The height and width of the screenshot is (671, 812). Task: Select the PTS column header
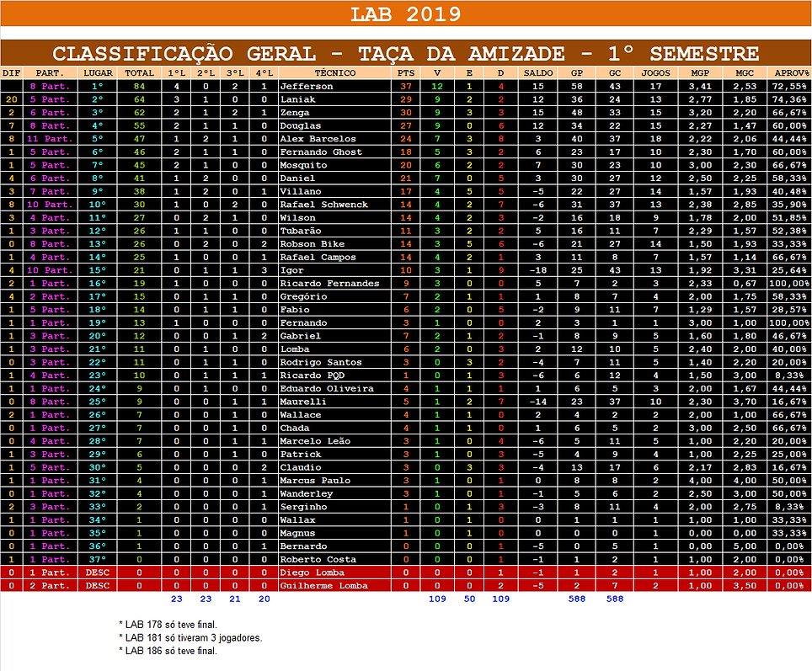[405, 73]
